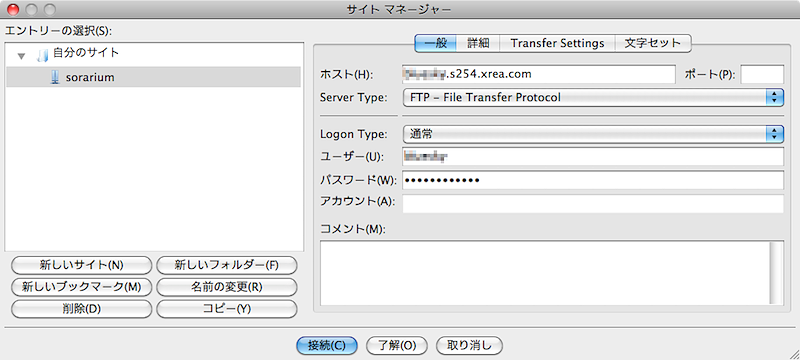
Task: Click the 名前の変更(R) button
Action: coord(227,287)
